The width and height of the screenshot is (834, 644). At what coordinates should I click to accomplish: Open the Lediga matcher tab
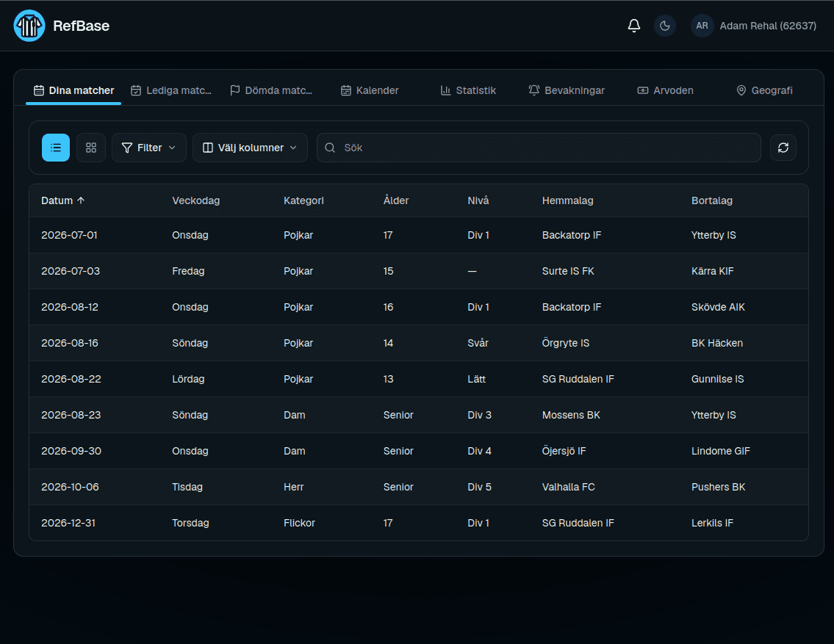coord(171,90)
